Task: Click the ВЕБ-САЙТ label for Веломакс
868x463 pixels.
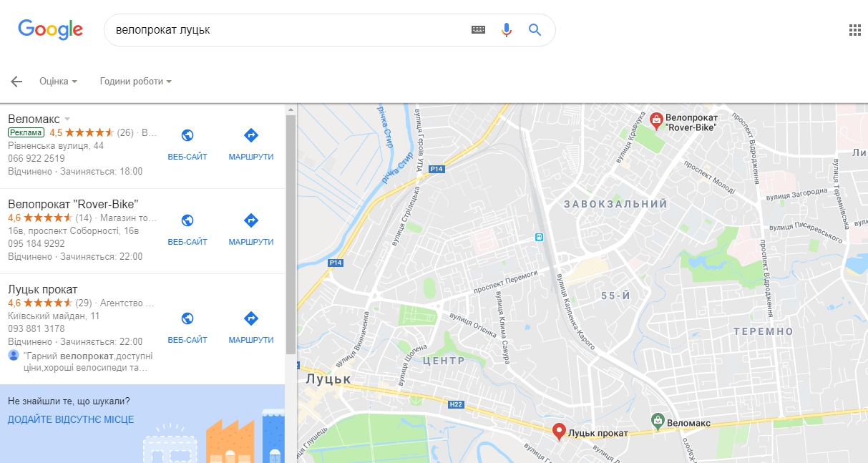Action: 187,157
